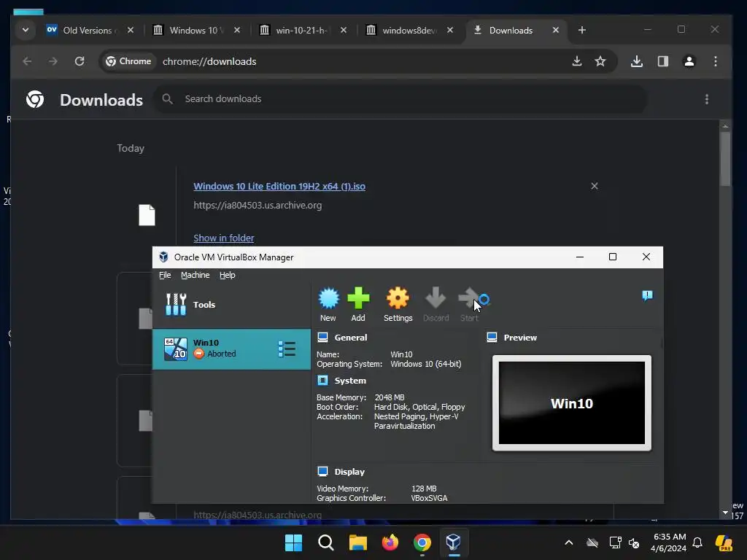747x560 pixels.
Task: Close the Downloads tab
Action: (x=555, y=30)
